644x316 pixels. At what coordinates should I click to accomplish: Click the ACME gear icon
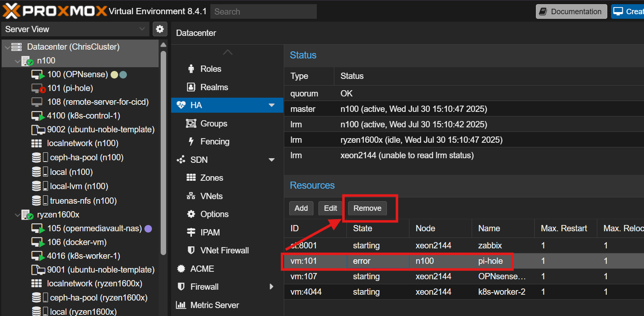181,269
